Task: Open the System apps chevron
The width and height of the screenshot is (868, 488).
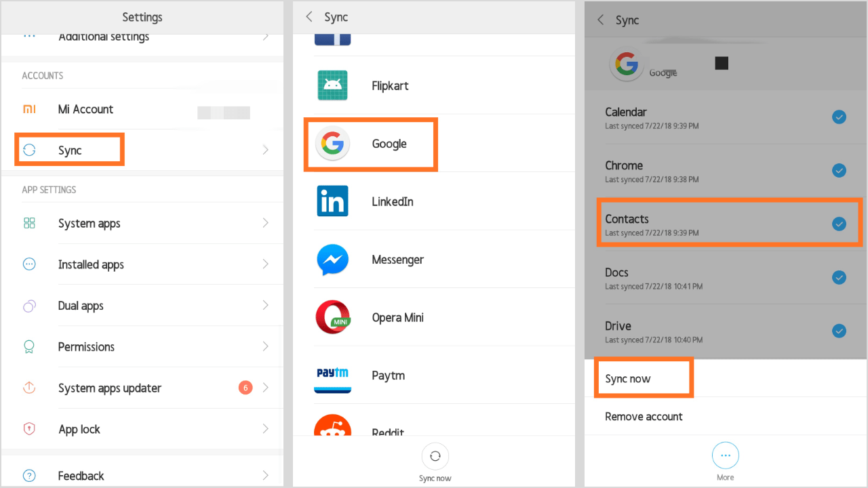Action: click(x=266, y=223)
